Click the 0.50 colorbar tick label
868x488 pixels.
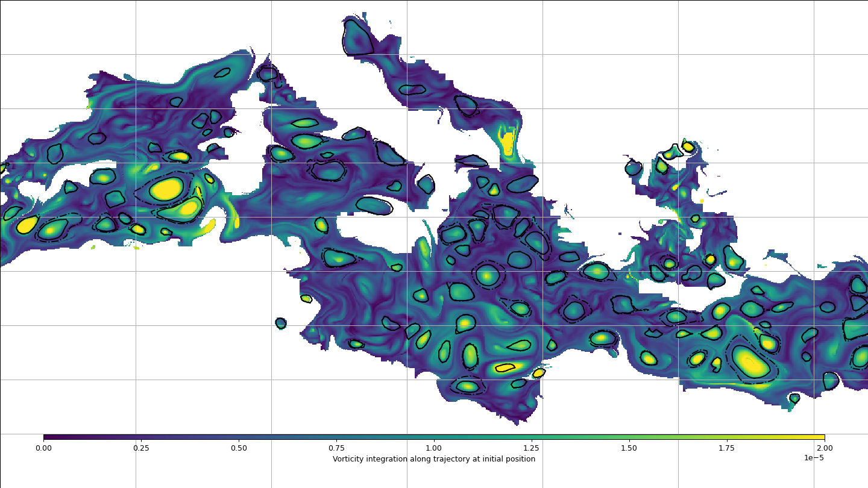[239, 448]
